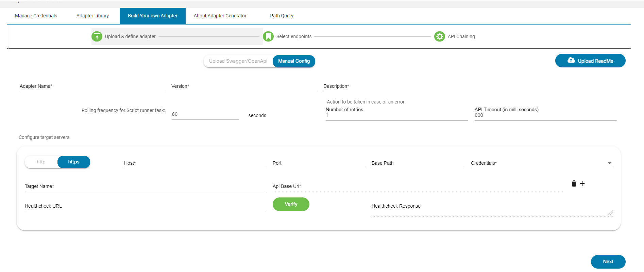Select the https protocol option
This screenshot has width=644, height=272.
click(x=73, y=162)
